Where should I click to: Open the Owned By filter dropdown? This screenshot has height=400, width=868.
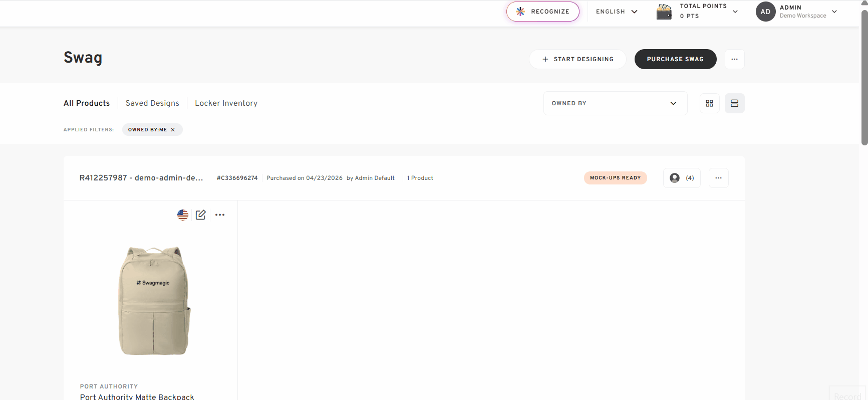[x=615, y=103]
